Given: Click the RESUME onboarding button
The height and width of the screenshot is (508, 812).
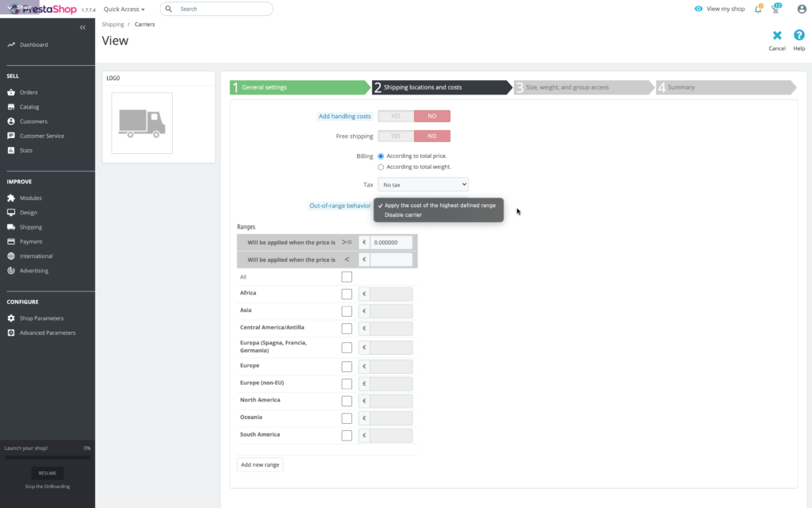Looking at the screenshot, I should click(x=47, y=473).
